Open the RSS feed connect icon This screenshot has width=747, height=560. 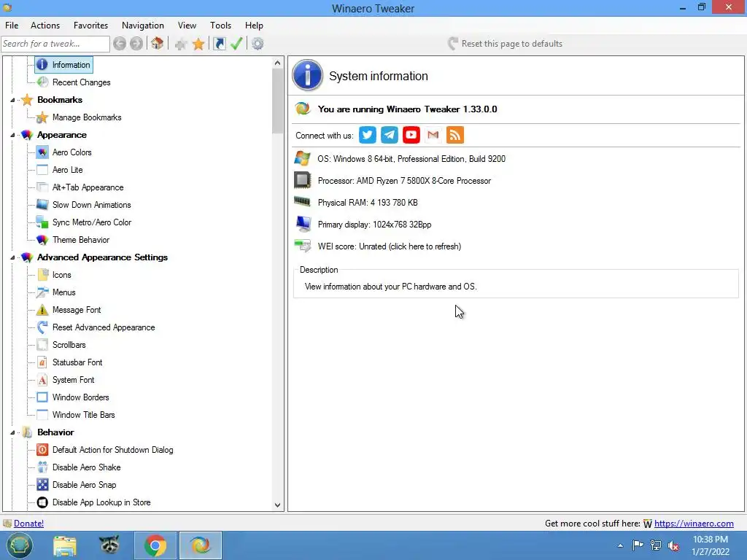[x=455, y=135]
